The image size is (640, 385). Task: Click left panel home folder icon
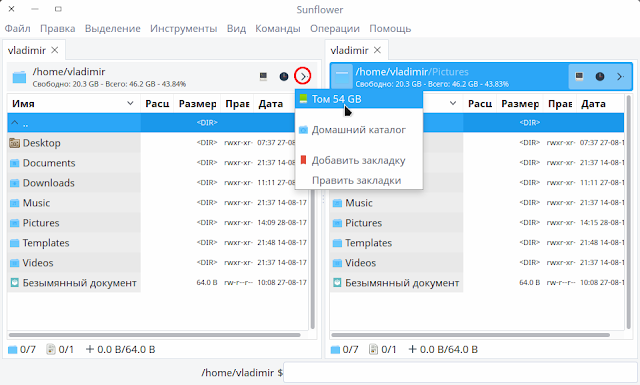(19, 77)
